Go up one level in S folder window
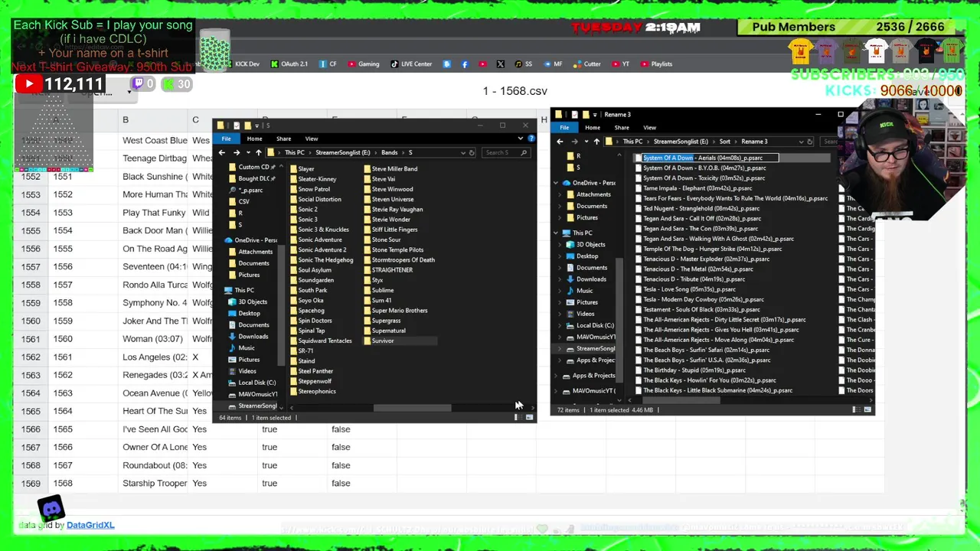 [x=258, y=152]
